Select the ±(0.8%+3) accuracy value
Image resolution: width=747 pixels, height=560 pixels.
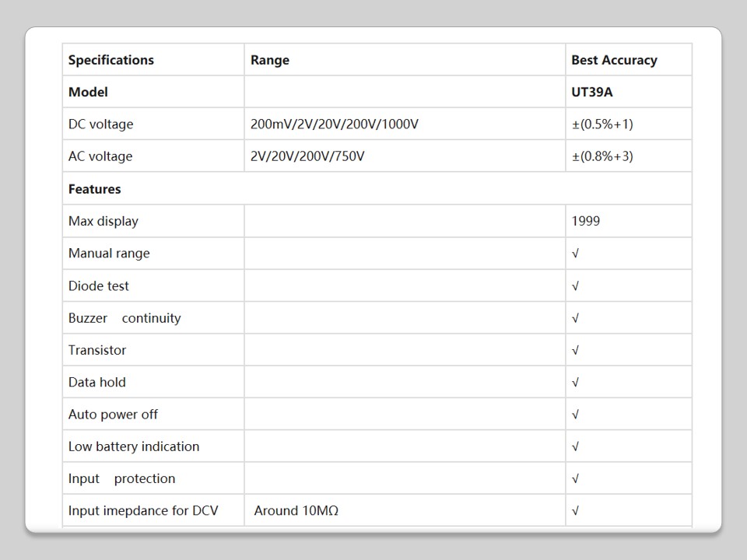pos(602,156)
